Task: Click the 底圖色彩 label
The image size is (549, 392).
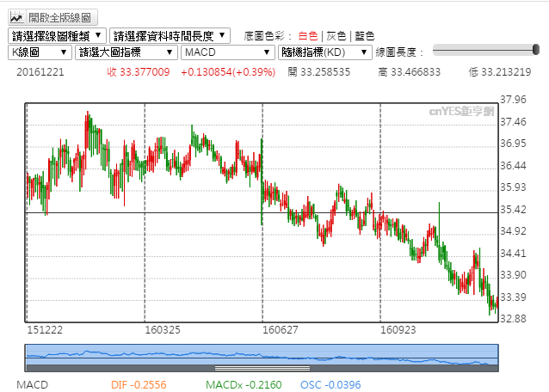Action: click(x=268, y=36)
